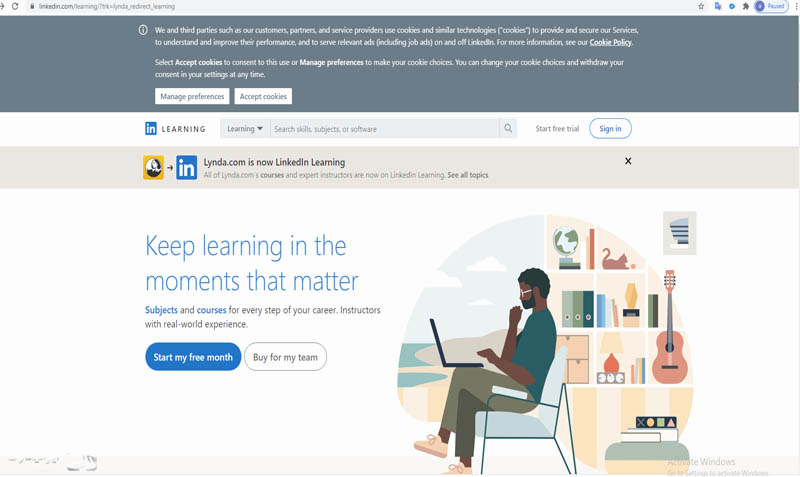Click the Manage preferences button
800x477 pixels.
192,96
